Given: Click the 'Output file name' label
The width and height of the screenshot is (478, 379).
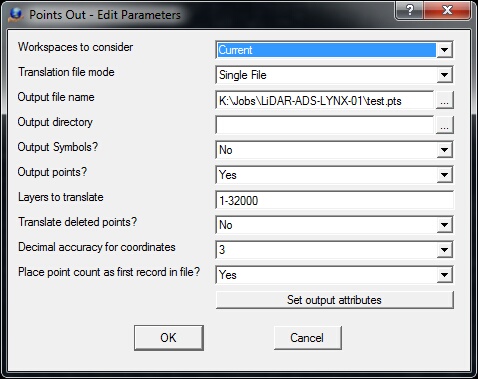Looking at the screenshot, I should point(56,97).
